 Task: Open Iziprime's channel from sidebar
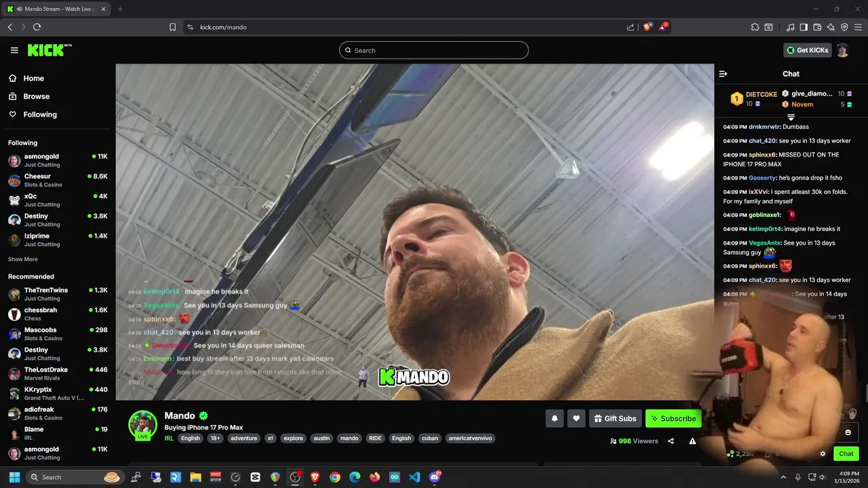click(x=58, y=240)
